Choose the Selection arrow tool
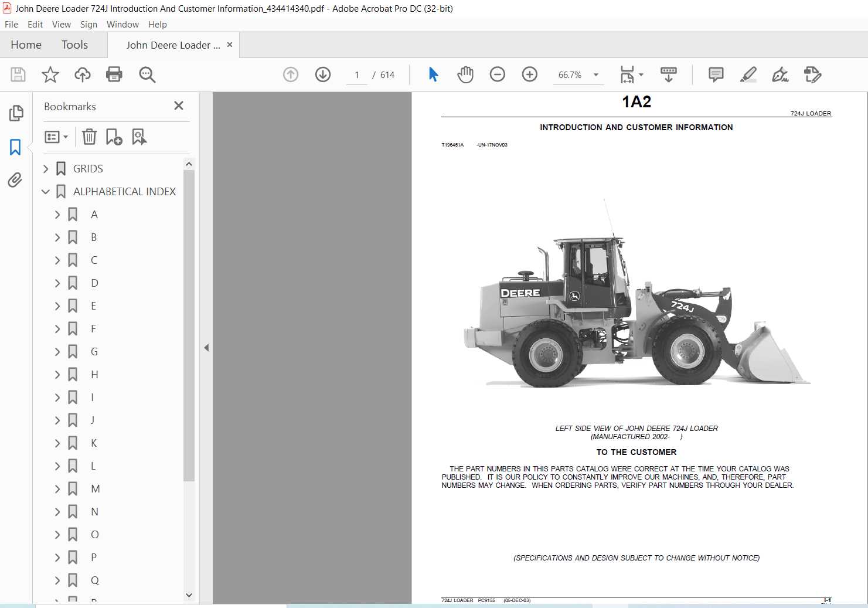 [x=434, y=74]
